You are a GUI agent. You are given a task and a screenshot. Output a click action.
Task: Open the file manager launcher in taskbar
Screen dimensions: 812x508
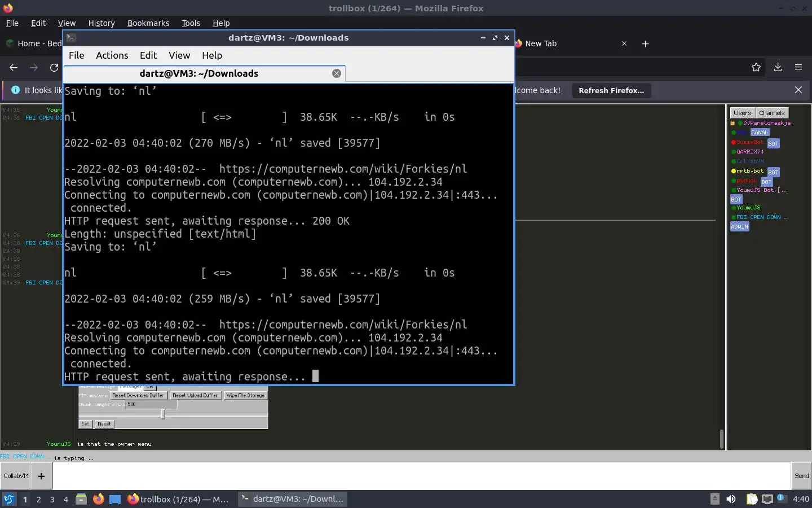81,499
